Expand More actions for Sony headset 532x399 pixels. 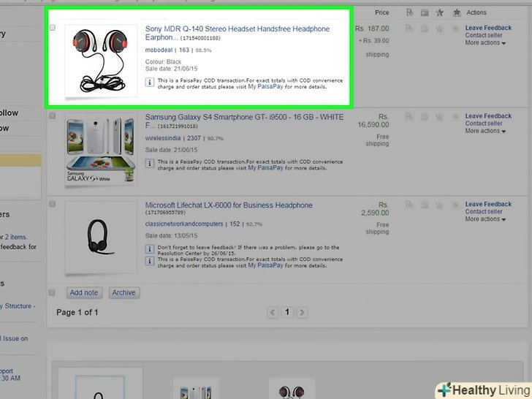[x=485, y=42]
